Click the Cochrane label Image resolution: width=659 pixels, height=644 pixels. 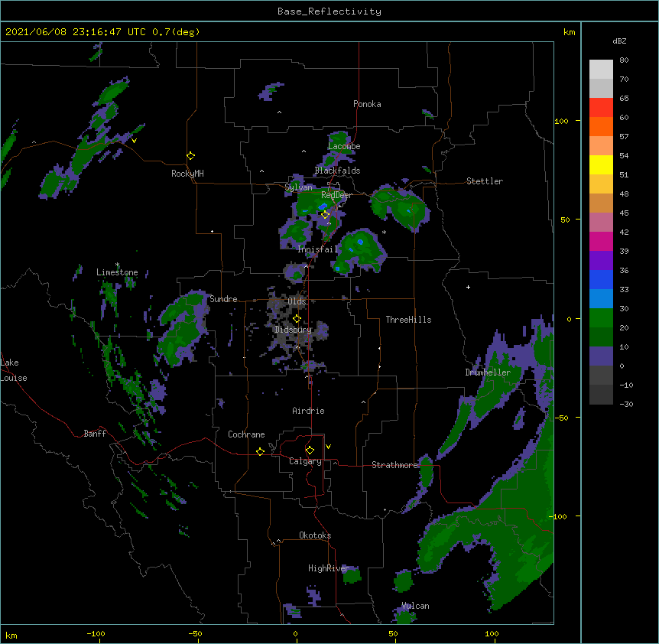(246, 434)
